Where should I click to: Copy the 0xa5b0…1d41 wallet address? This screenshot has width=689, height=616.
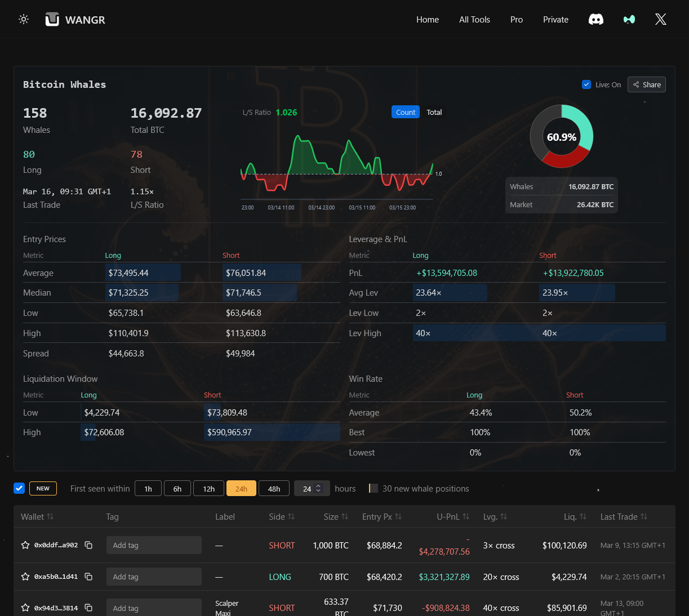click(88, 577)
